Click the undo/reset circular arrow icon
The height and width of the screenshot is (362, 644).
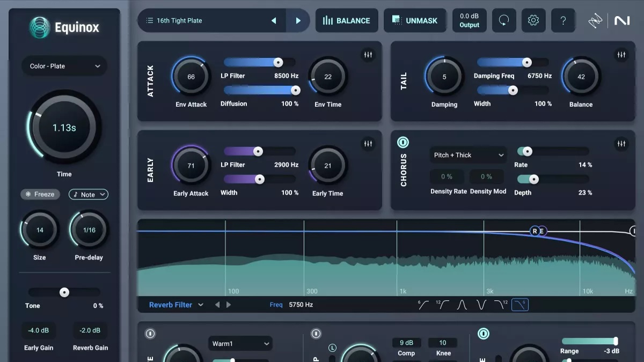pos(504,20)
